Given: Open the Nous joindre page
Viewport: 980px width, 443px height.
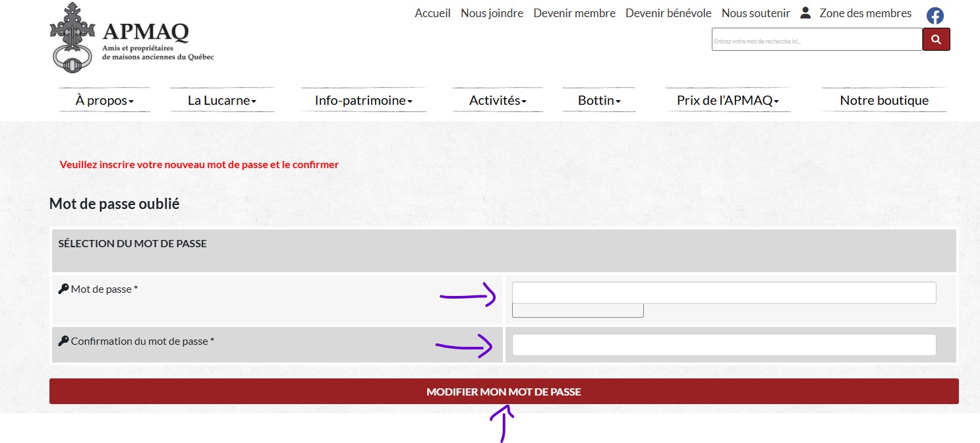Looking at the screenshot, I should 492,13.
